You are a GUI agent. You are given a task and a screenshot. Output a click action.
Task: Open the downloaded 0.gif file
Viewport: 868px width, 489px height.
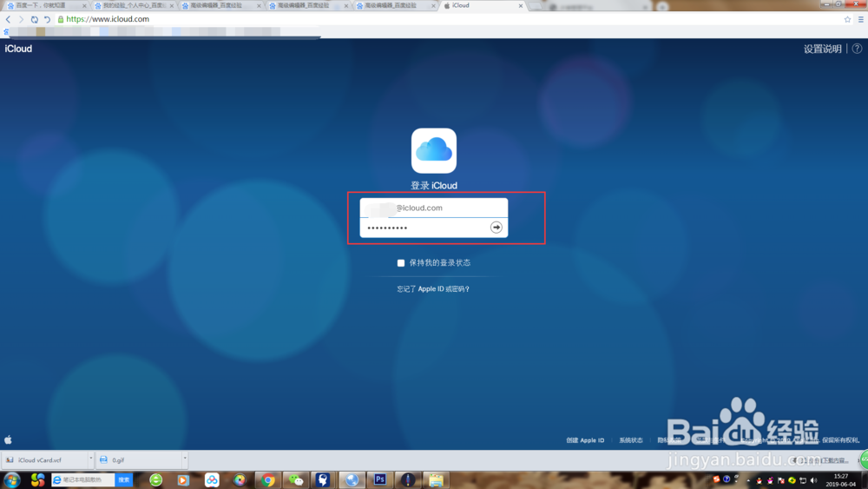point(138,459)
